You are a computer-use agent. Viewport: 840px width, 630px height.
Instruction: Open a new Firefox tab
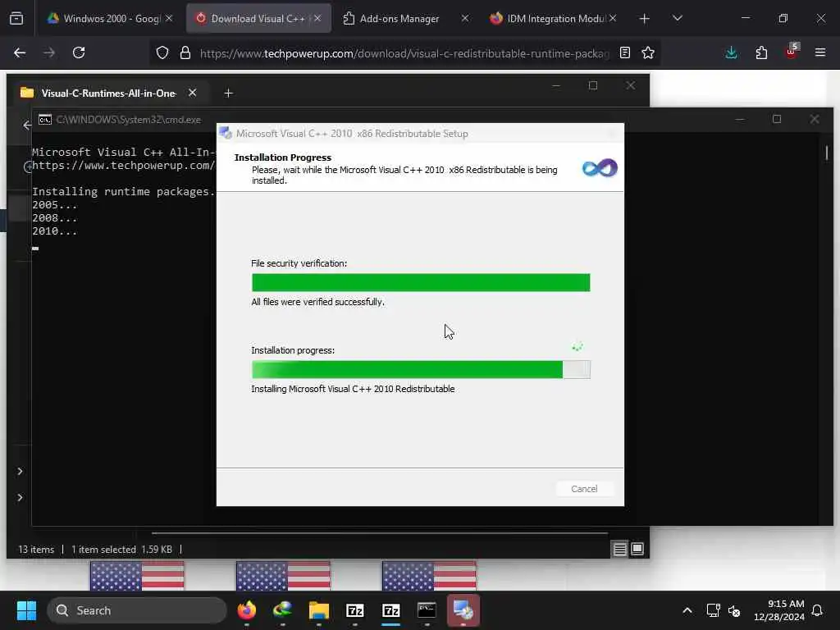click(645, 19)
